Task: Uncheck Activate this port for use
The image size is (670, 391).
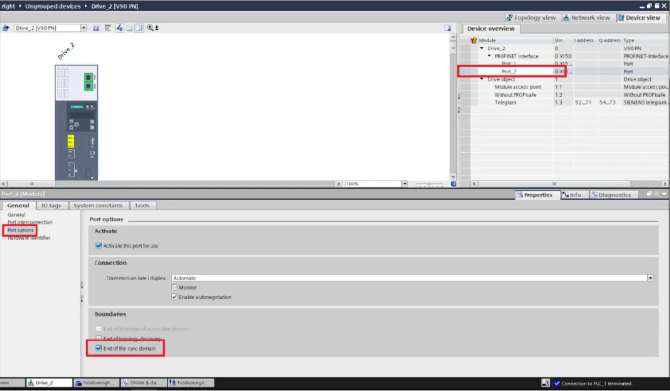Action: click(x=99, y=246)
